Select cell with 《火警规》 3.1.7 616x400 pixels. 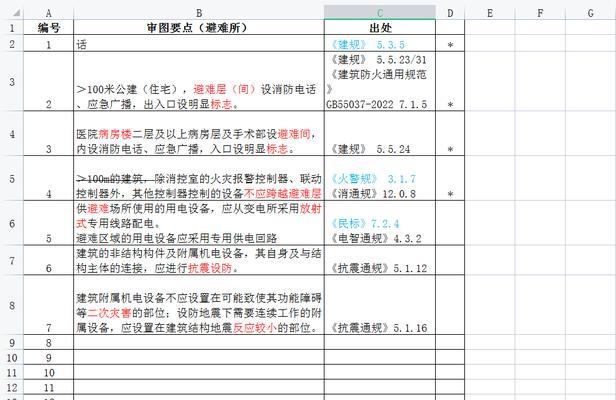[x=380, y=178]
